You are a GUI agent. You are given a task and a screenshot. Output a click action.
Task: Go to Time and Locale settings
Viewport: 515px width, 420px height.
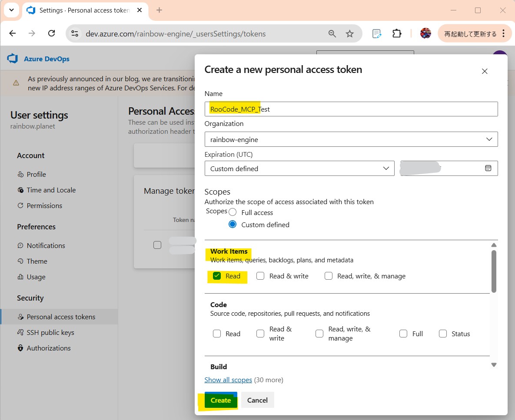coord(51,190)
